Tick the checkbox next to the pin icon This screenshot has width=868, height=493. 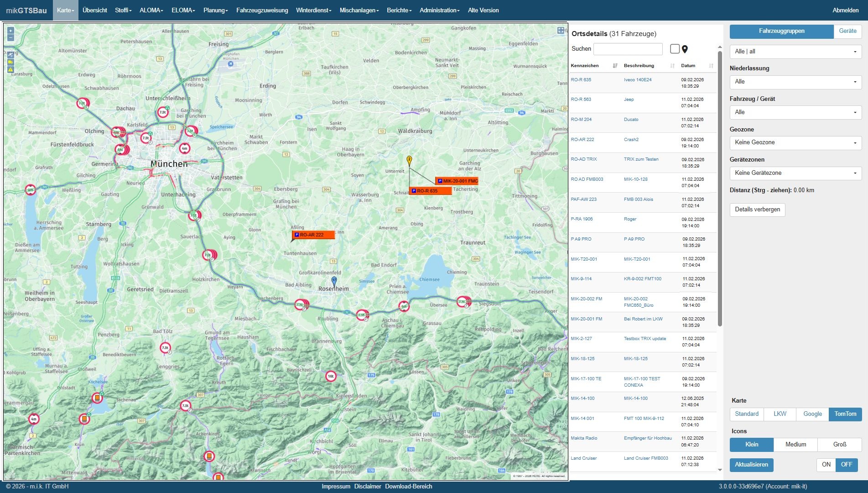click(x=675, y=48)
